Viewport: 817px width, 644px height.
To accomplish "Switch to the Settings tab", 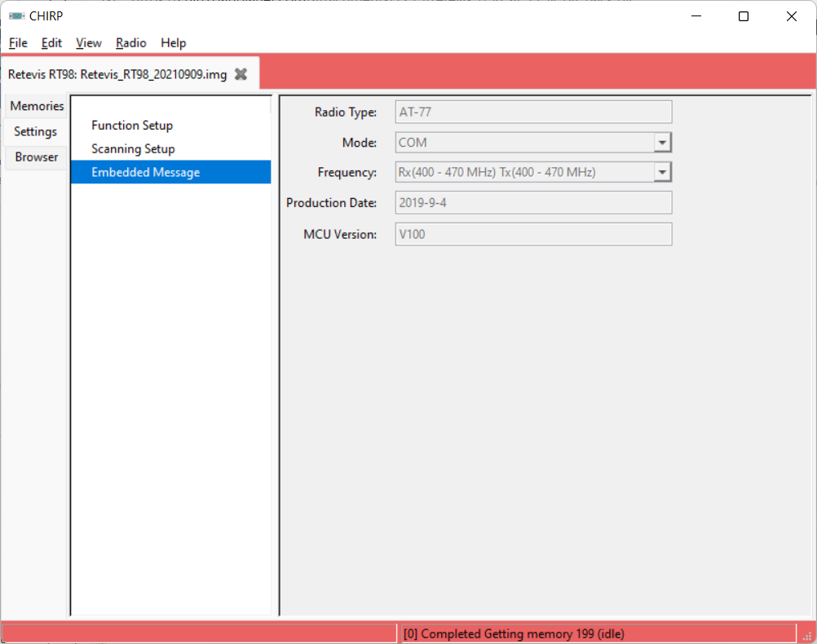I will pos(35,131).
